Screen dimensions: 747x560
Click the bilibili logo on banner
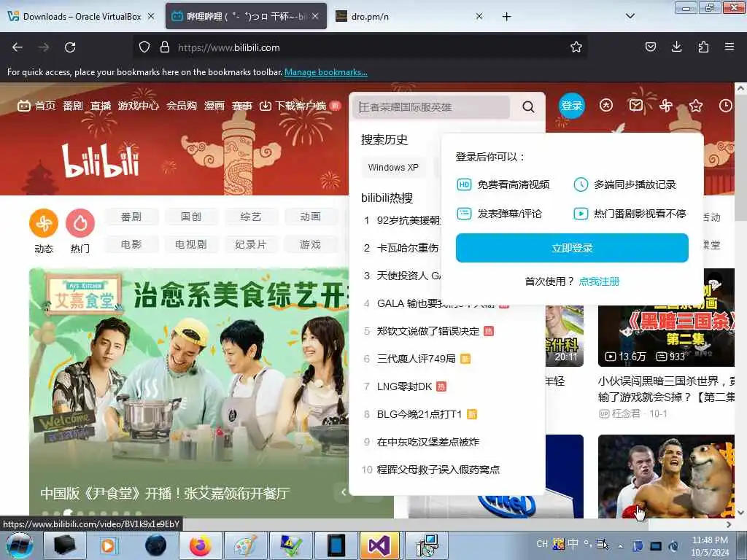[101, 161]
